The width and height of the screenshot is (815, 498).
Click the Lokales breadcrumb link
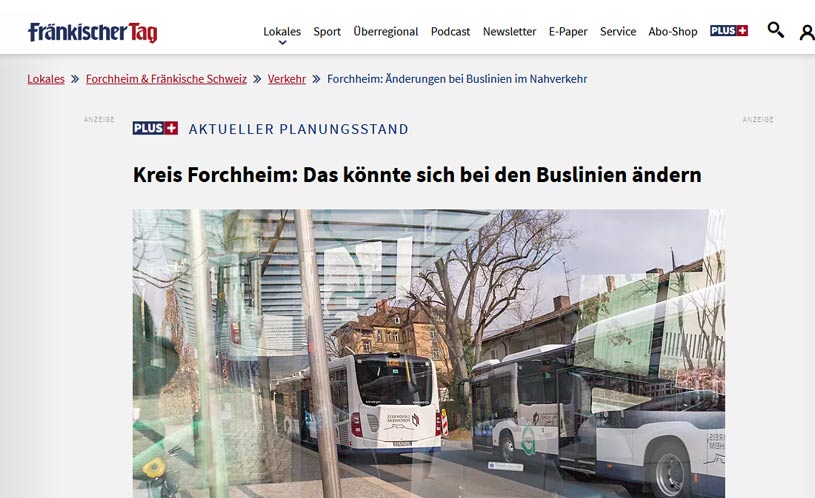tap(46, 79)
